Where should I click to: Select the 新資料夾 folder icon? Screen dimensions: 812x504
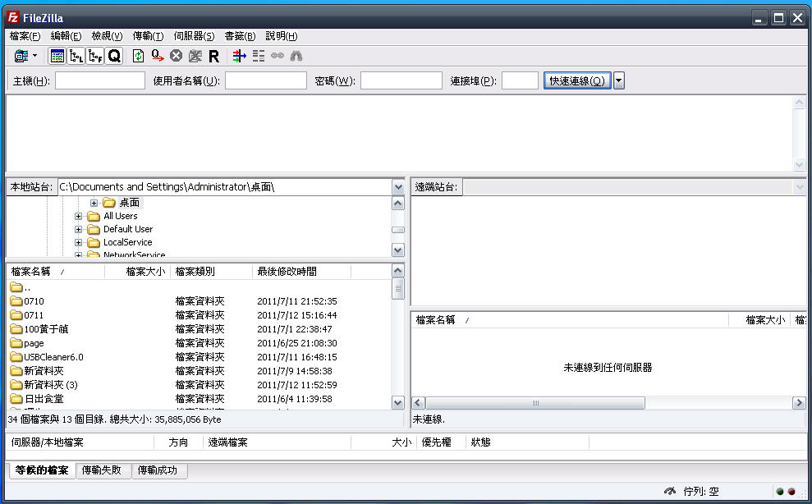click(x=16, y=371)
